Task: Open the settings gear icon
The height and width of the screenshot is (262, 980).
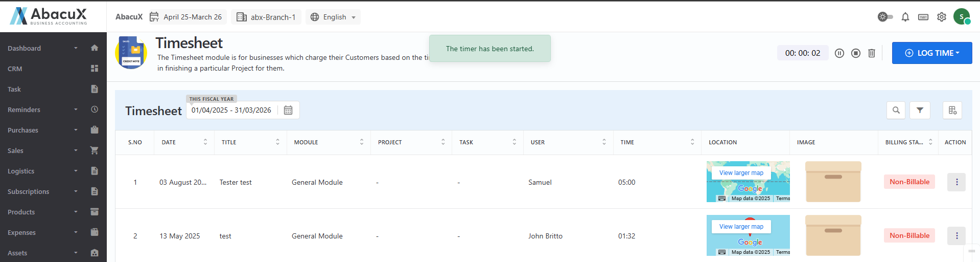Action: click(942, 17)
